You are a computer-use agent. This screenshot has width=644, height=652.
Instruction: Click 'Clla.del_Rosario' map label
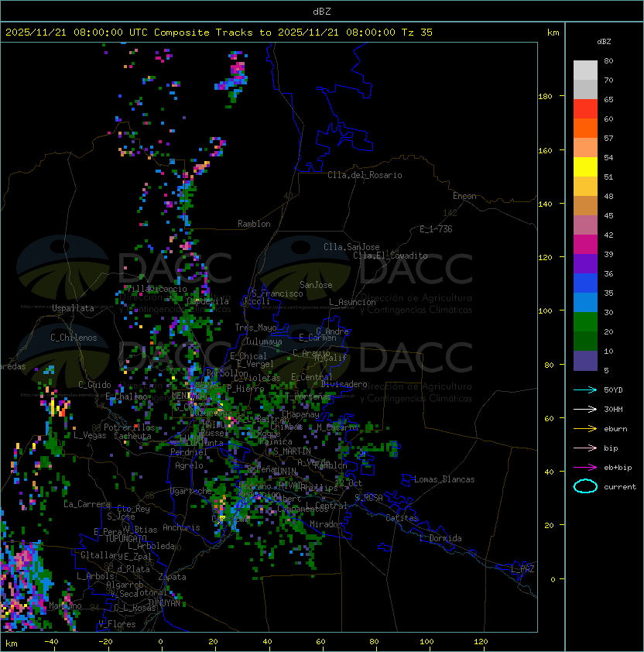(365, 175)
